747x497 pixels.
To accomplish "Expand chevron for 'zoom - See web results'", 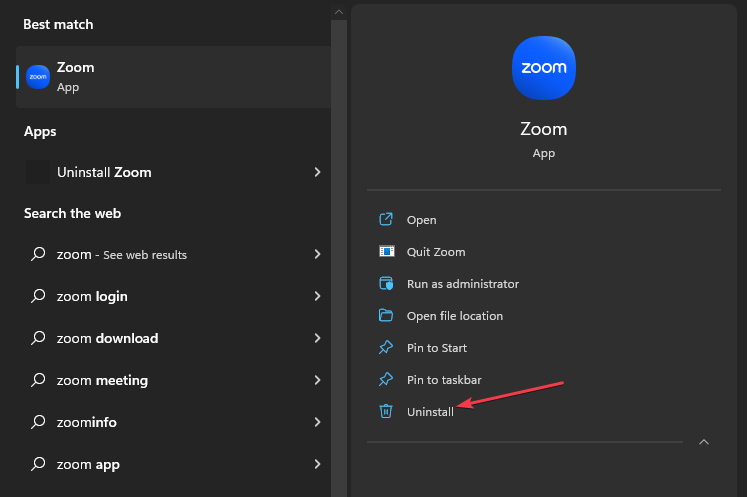I will [317, 254].
